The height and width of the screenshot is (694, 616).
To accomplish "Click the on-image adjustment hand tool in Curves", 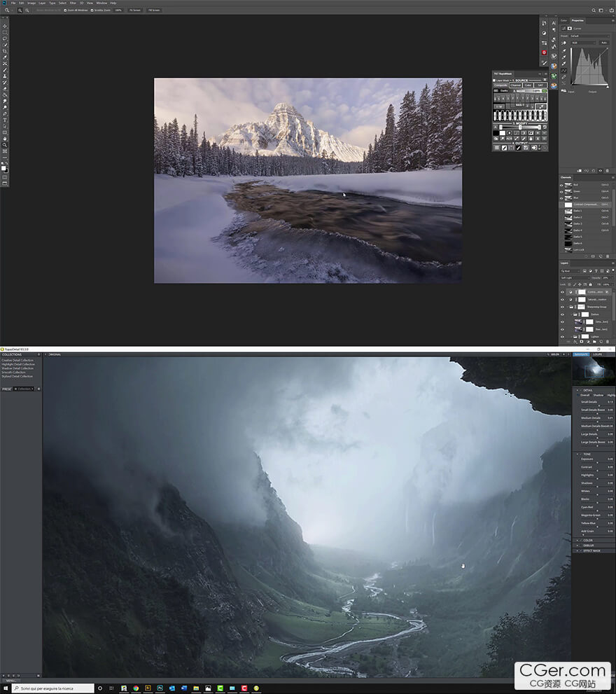I will pyautogui.click(x=563, y=43).
